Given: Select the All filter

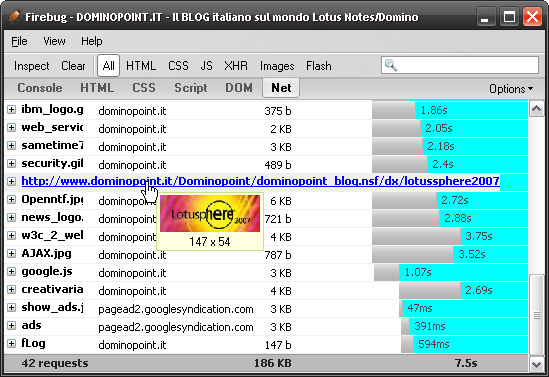Looking at the screenshot, I should click(109, 66).
